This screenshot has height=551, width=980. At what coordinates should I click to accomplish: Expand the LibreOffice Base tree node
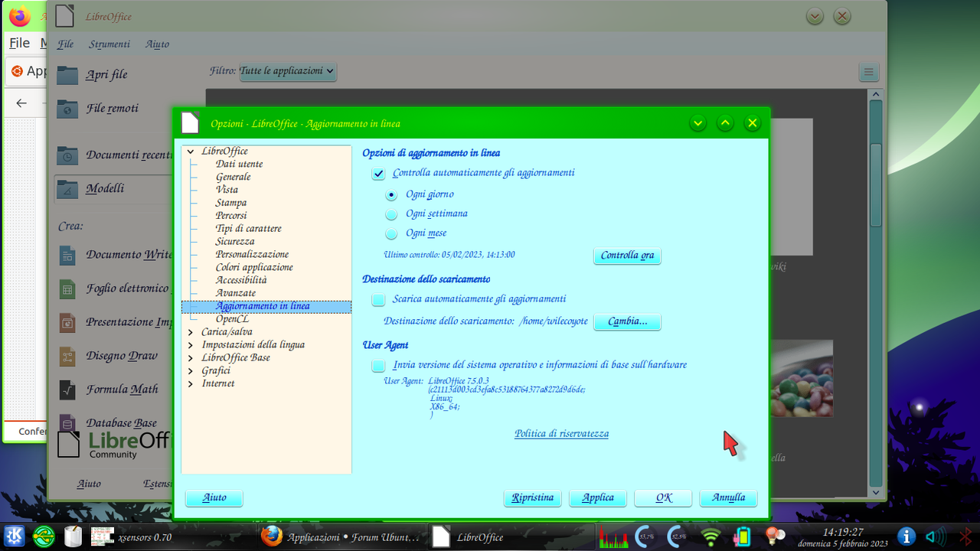[x=191, y=358]
